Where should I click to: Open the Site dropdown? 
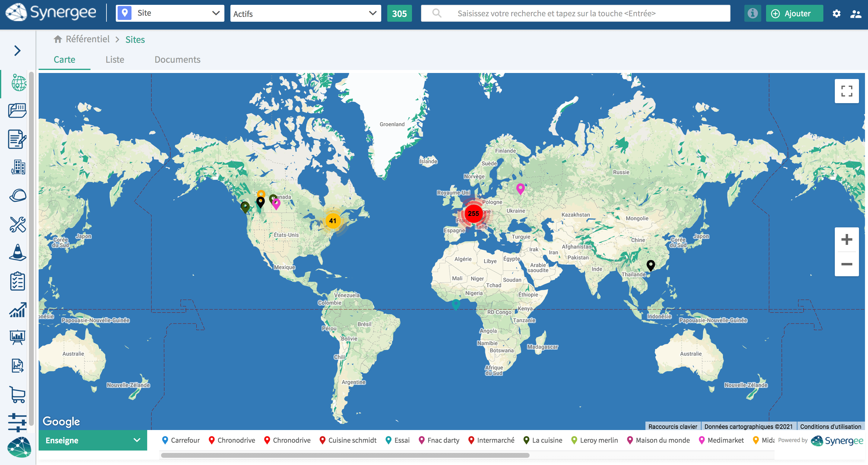tap(170, 14)
